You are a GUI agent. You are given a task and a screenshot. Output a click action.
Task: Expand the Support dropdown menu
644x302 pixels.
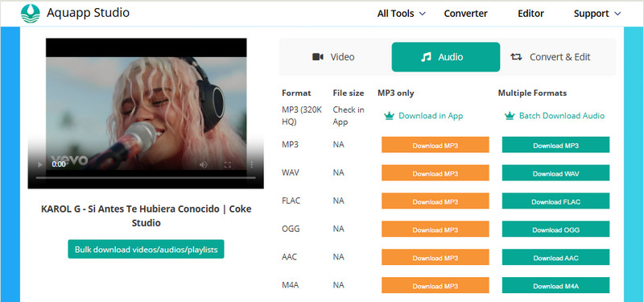(597, 14)
